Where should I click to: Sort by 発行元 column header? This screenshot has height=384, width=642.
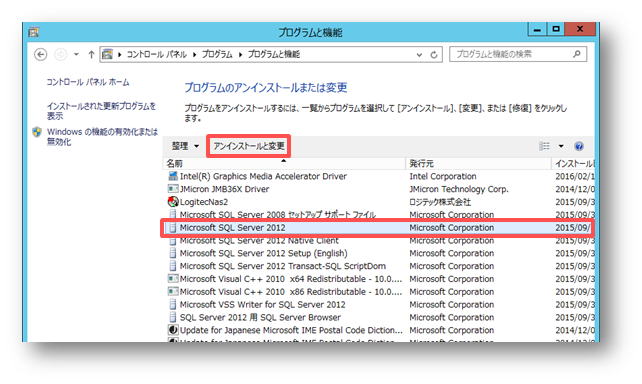pos(478,163)
